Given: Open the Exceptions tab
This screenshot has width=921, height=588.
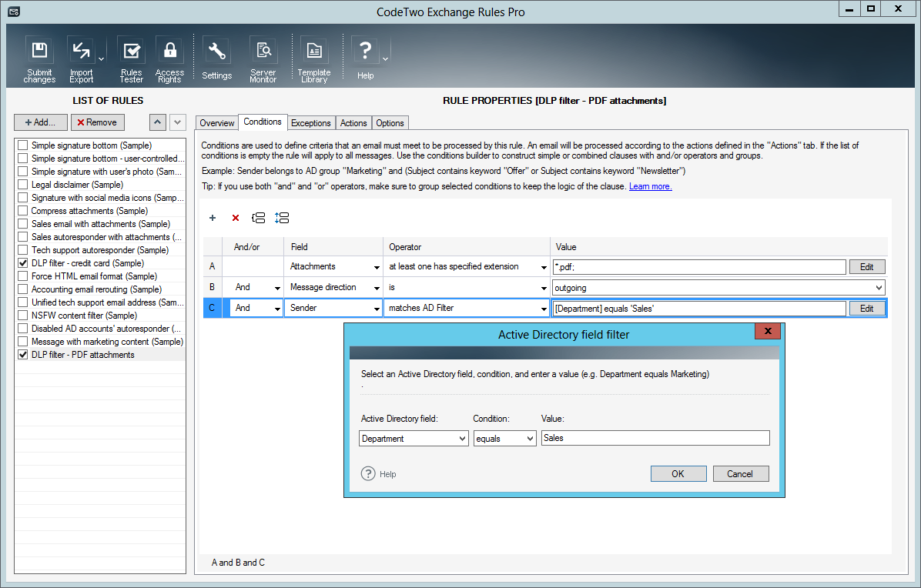Looking at the screenshot, I should (x=310, y=122).
